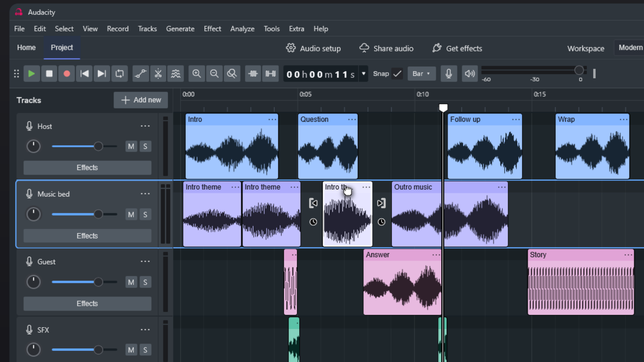Solo the Guest track
This screenshot has height=362, width=644.
[x=145, y=282]
